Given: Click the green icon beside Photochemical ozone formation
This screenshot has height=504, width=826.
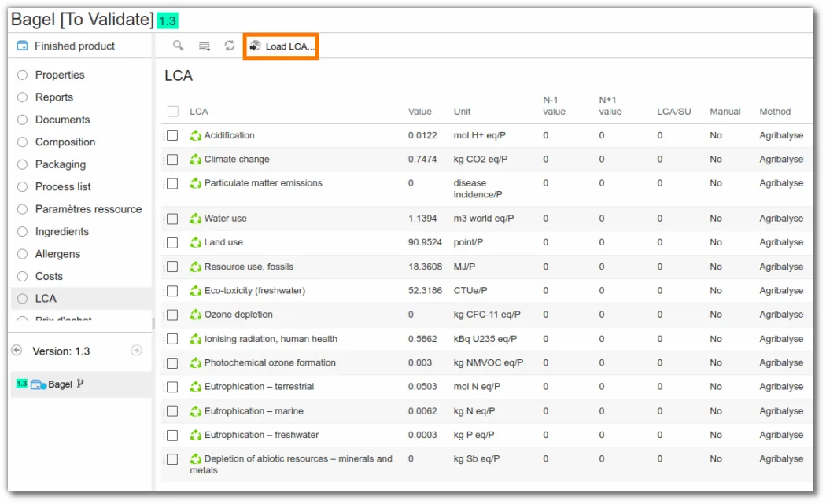Looking at the screenshot, I should (x=195, y=362).
